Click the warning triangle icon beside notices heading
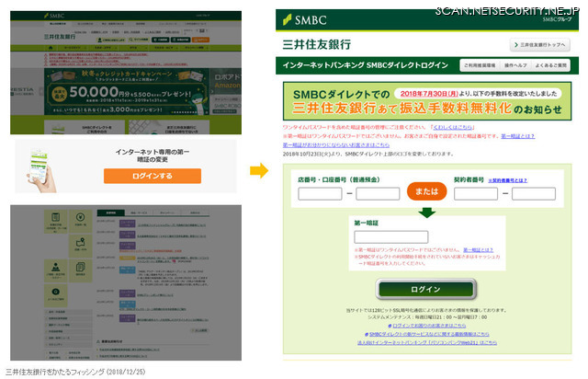This screenshot has width=588, height=379. coord(98,341)
